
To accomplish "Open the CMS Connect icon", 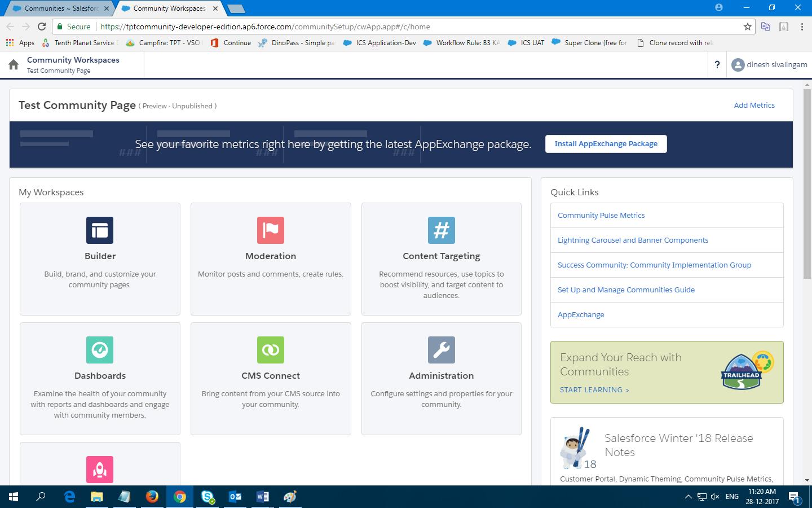I will (x=271, y=350).
